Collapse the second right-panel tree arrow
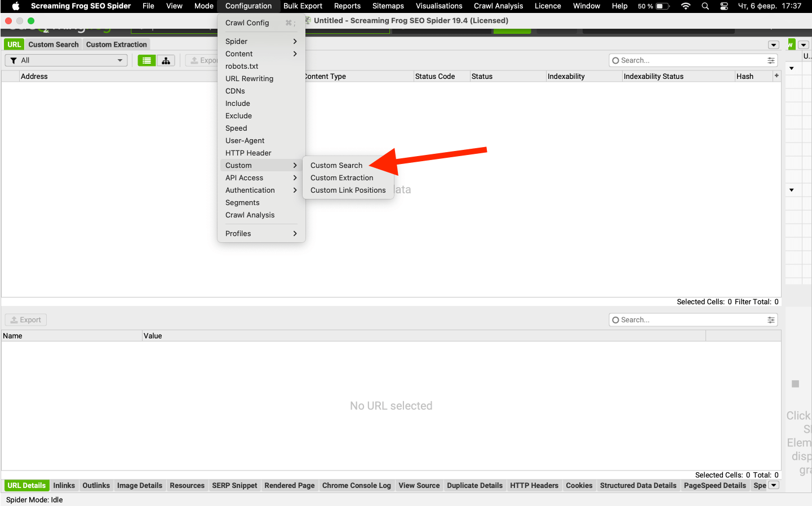This screenshot has height=506, width=812. click(x=792, y=190)
